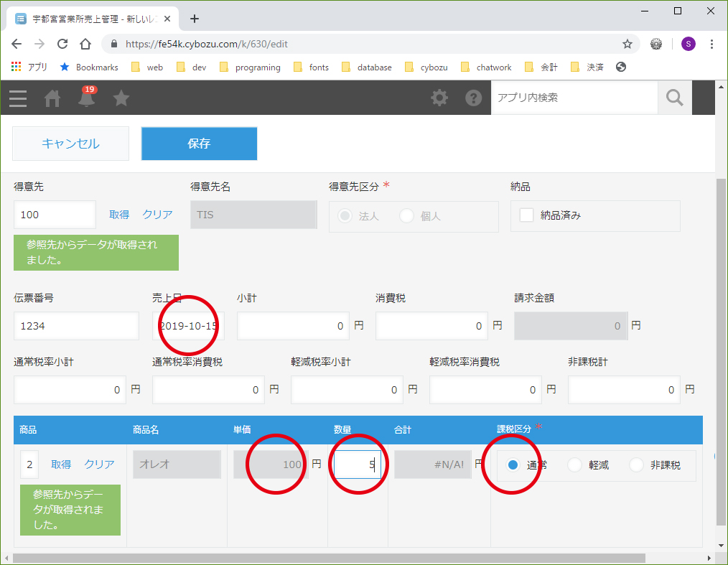The height and width of the screenshot is (565, 728).
Task: Click 取得 in the 商品 row
Action: (x=61, y=464)
